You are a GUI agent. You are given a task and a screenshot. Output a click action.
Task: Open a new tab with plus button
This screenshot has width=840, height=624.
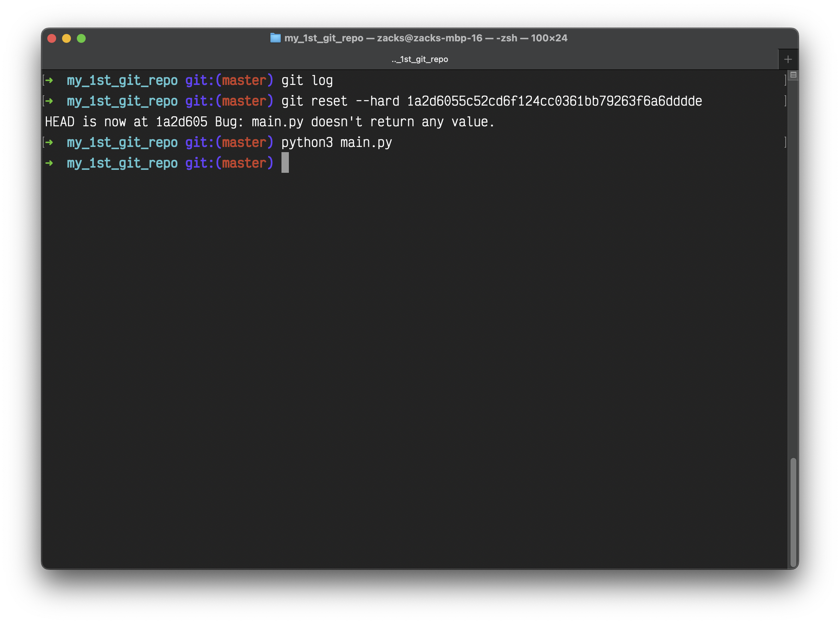point(788,59)
